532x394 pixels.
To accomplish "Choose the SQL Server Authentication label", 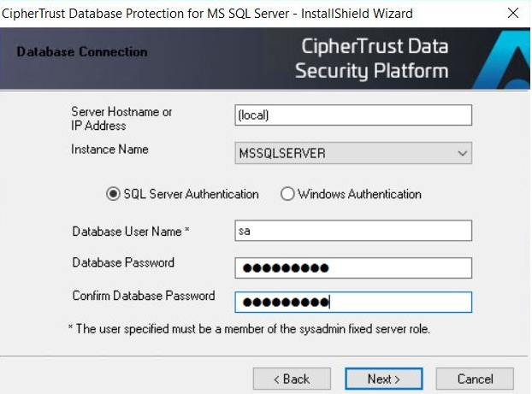I will point(191,194).
